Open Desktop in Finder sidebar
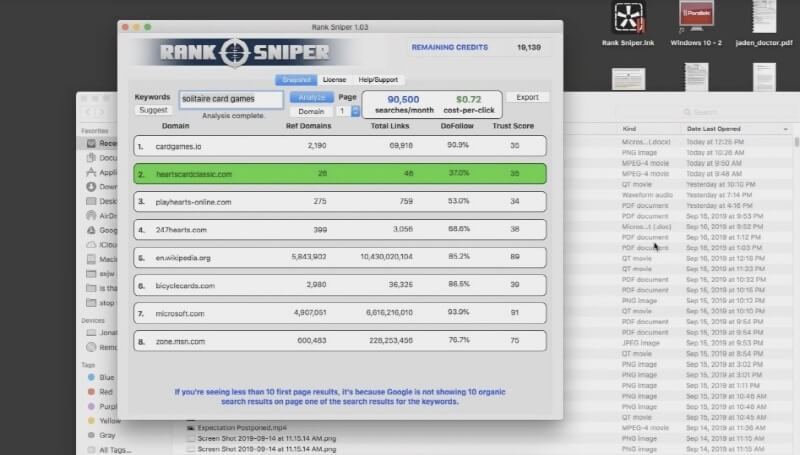800x455 pixels. [101, 201]
